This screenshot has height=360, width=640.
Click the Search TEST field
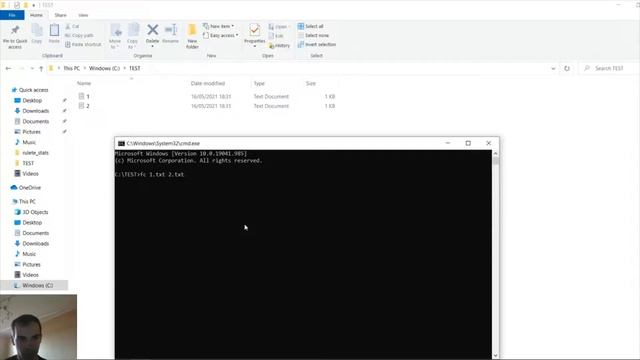[610, 68]
